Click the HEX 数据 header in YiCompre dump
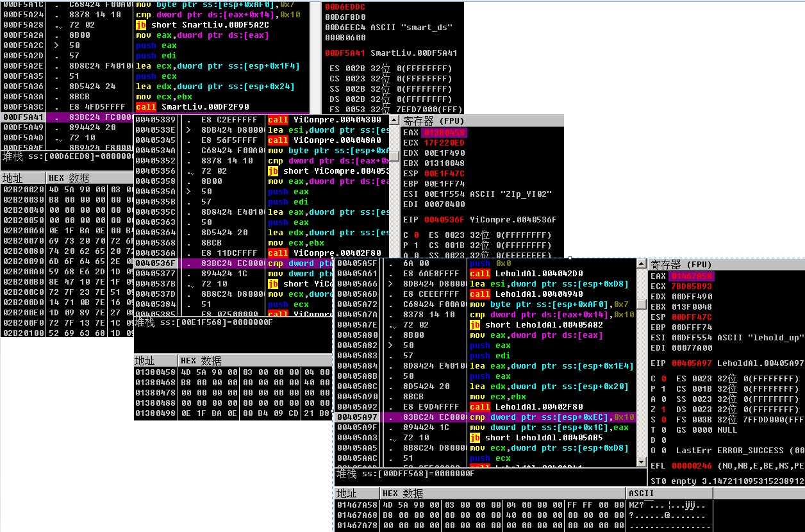 click(x=256, y=360)
